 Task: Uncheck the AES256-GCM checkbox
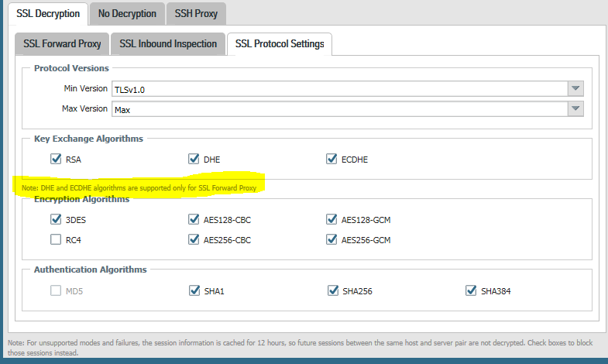[x=331, y=239]
